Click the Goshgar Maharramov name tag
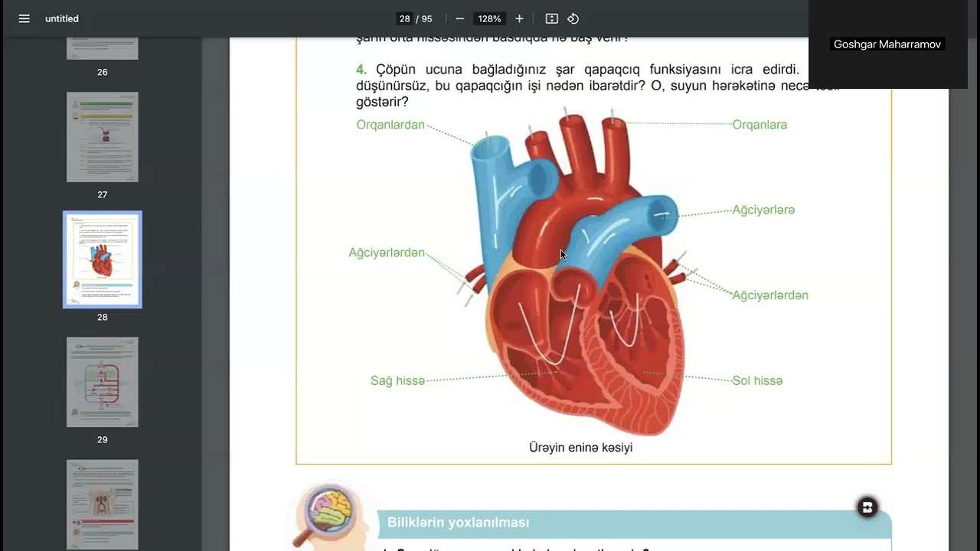This screenshot has height=551, width=980. [x=887, y=44]
